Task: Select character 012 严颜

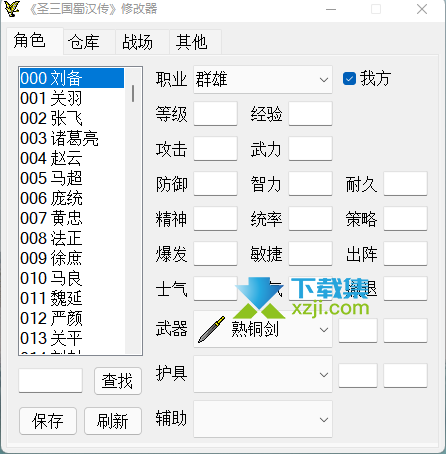Action: 72,318
